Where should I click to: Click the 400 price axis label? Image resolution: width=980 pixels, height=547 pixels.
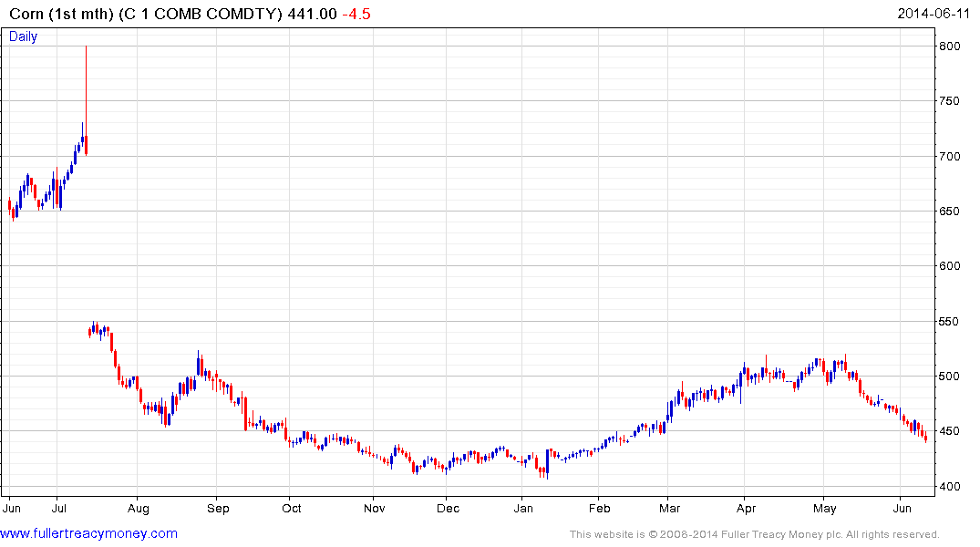[x=949, y=486]
